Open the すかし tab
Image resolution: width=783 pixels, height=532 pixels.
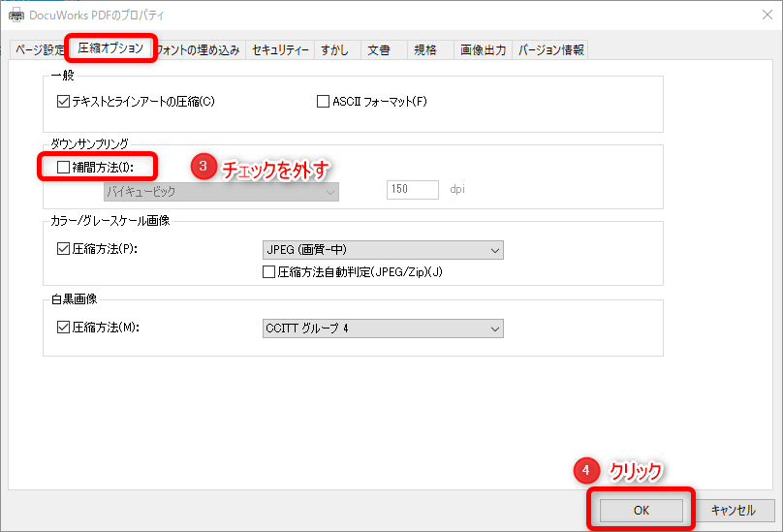334,49
